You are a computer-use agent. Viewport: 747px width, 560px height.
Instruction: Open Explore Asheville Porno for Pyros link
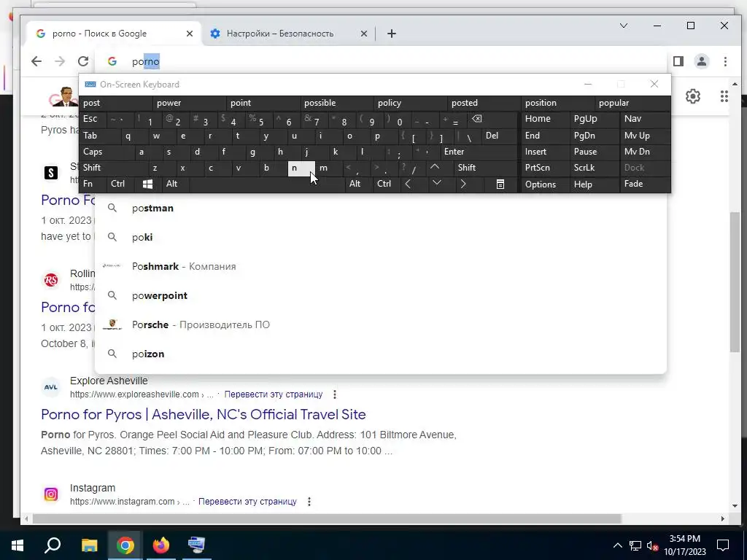pyautogui.click(x=204, y=414)
